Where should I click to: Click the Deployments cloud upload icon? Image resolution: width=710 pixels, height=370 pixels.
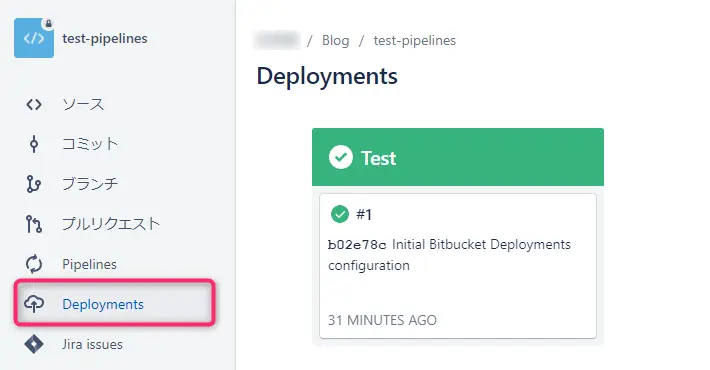pos(34,303)
